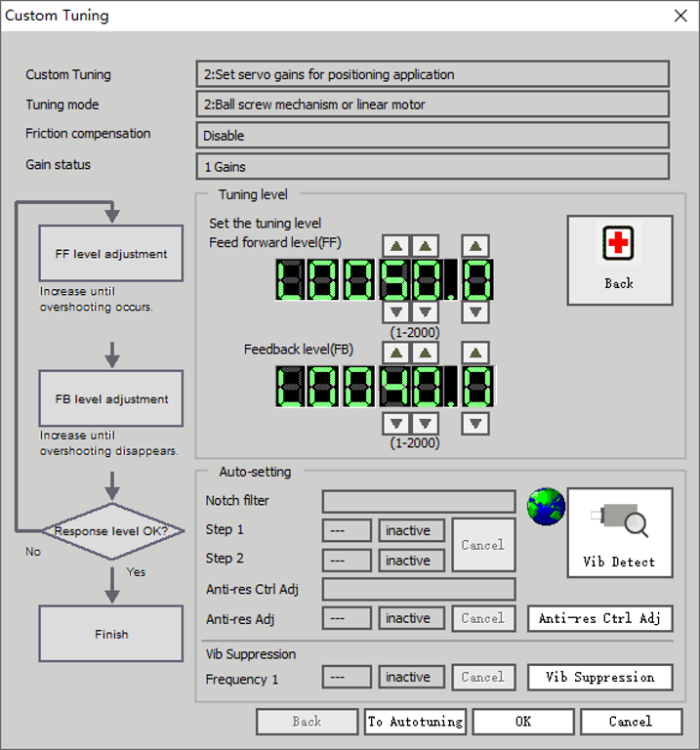The image size is (700, 750).
Task: Click the 'Increase until overshooting disappears.' text
Action: click(108, 443)
